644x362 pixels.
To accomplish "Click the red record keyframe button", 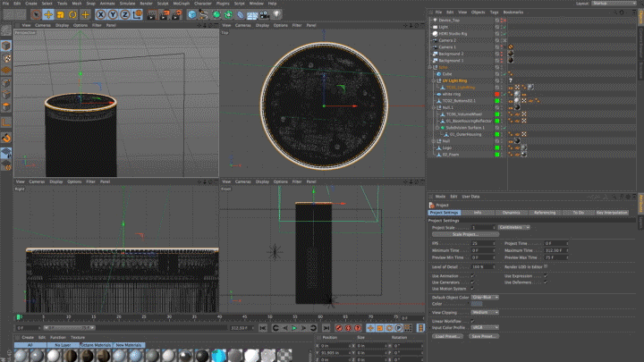I will (340, 328).
